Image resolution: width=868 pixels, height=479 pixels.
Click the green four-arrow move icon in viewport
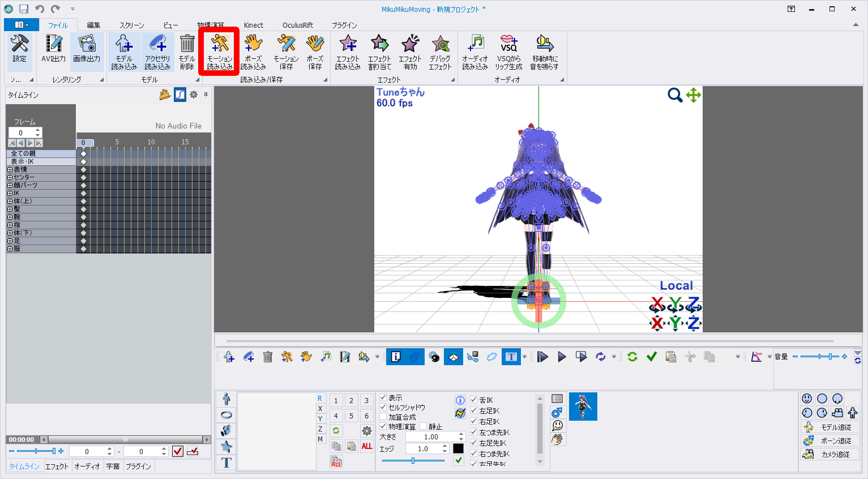pyautogui.click(x=694, y=95)
